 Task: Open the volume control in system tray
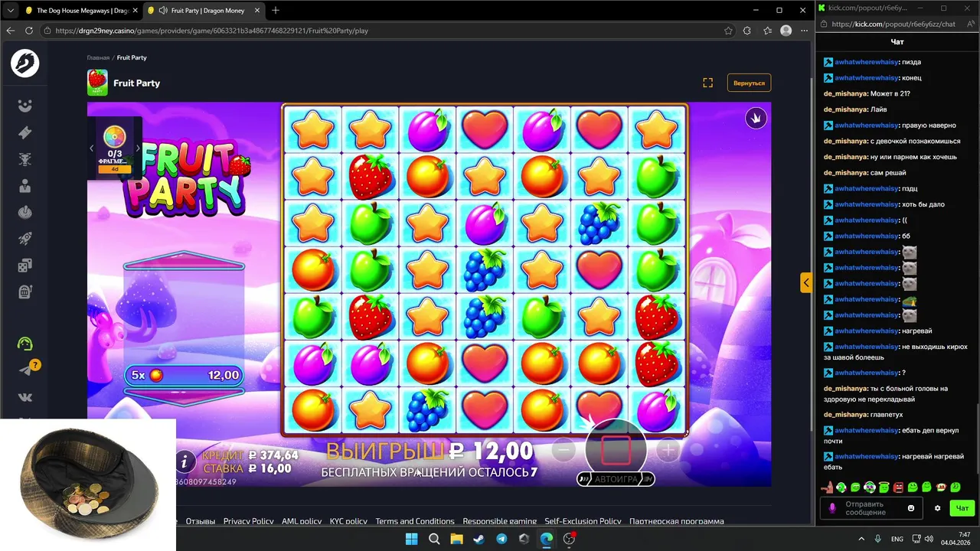(928, 539)
